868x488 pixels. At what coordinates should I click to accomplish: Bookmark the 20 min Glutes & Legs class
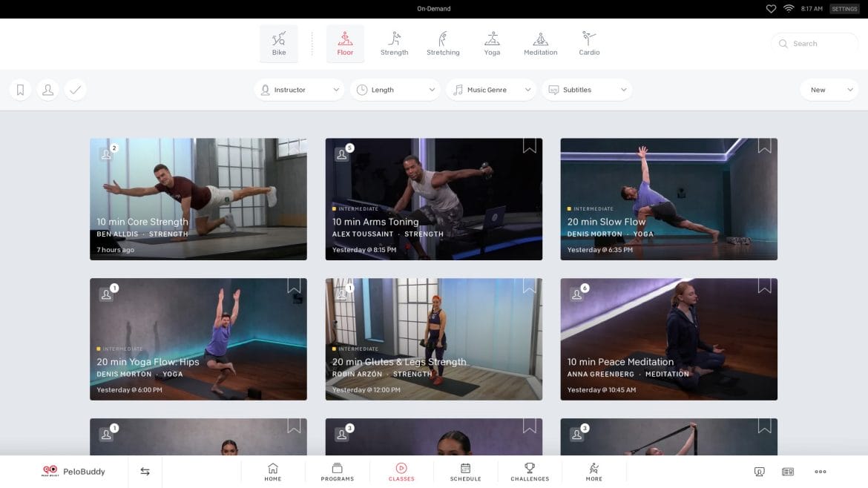[529, 286]
